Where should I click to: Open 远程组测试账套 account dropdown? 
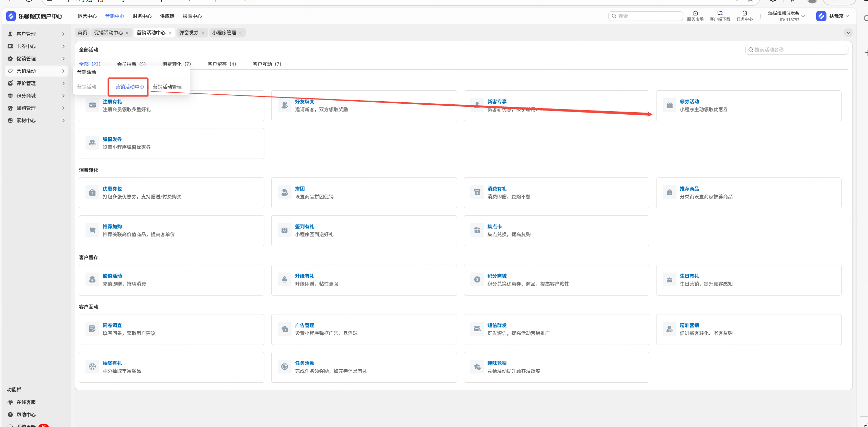786,16
